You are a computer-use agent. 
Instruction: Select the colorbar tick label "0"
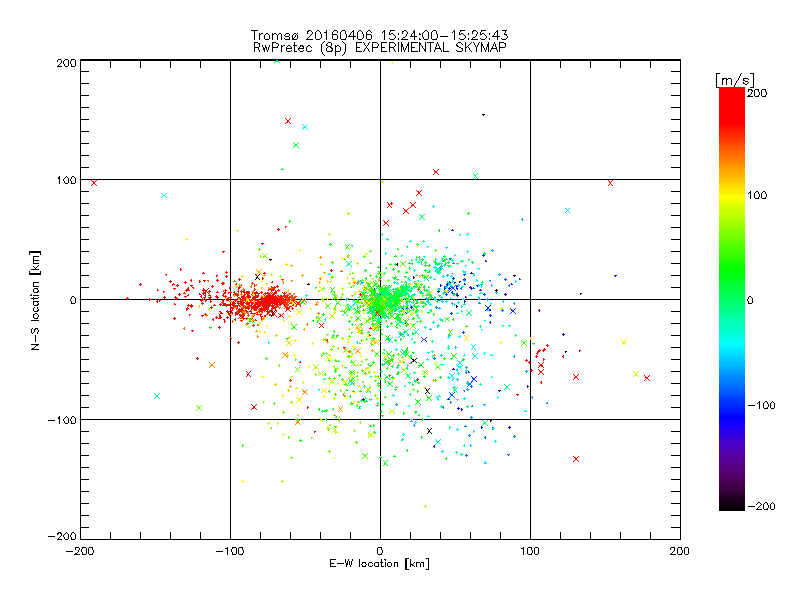750,300
